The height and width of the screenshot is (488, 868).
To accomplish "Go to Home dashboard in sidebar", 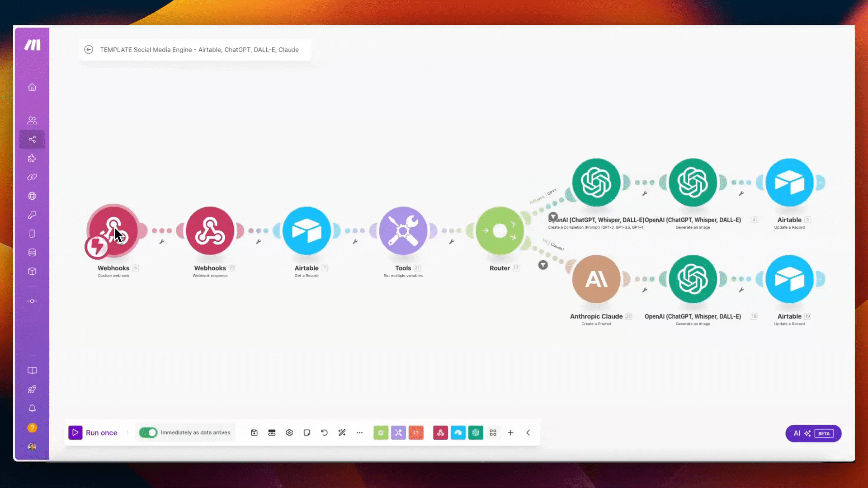I will (x=32, y=87).
